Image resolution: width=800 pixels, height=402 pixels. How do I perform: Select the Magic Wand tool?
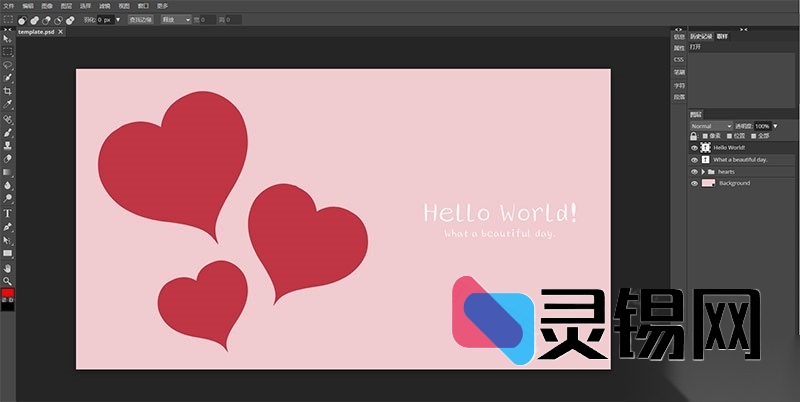(8, 78)
